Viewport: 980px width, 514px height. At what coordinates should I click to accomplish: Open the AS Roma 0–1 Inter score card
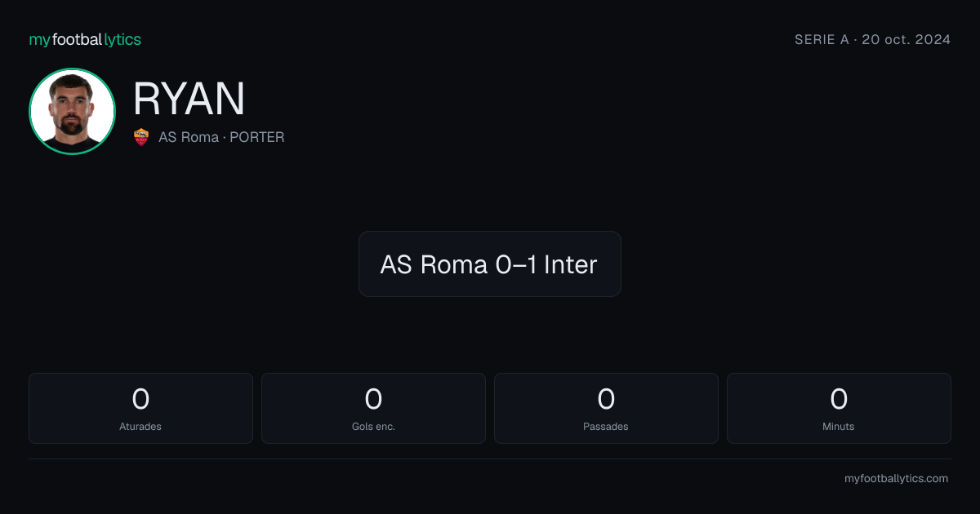pyautogui.click(x=490, y=264)
